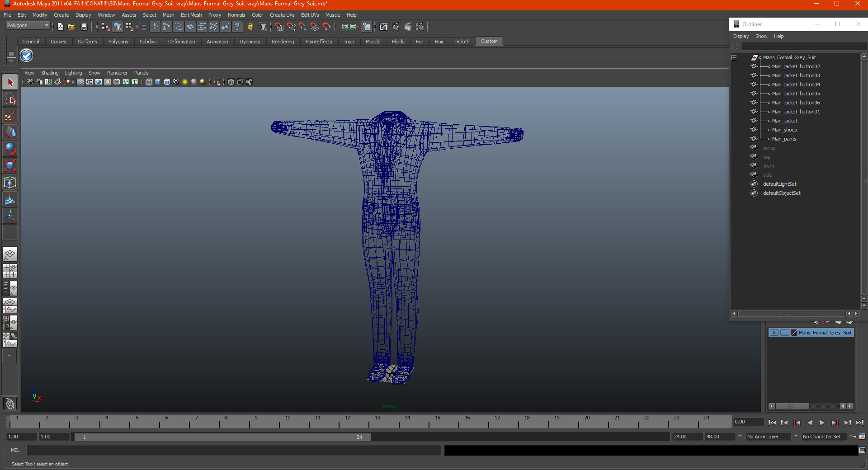Open the Render View window icon
Screen dimensions: 868x470
383,27
